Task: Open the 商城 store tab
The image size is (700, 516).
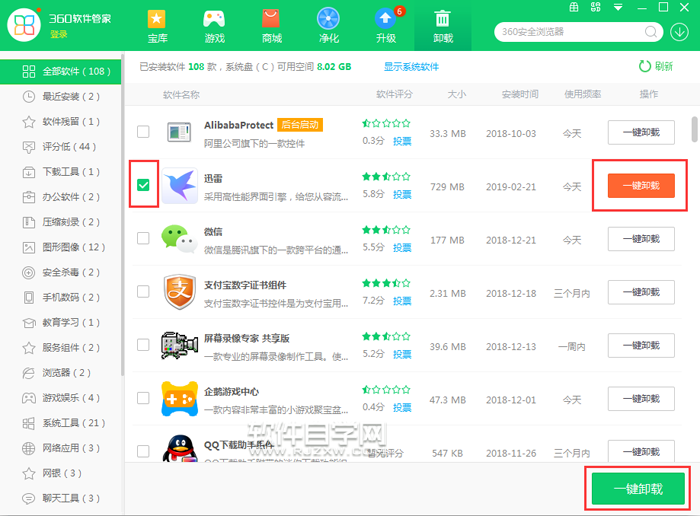Action: pyautogui.click(x=271, y=26)
